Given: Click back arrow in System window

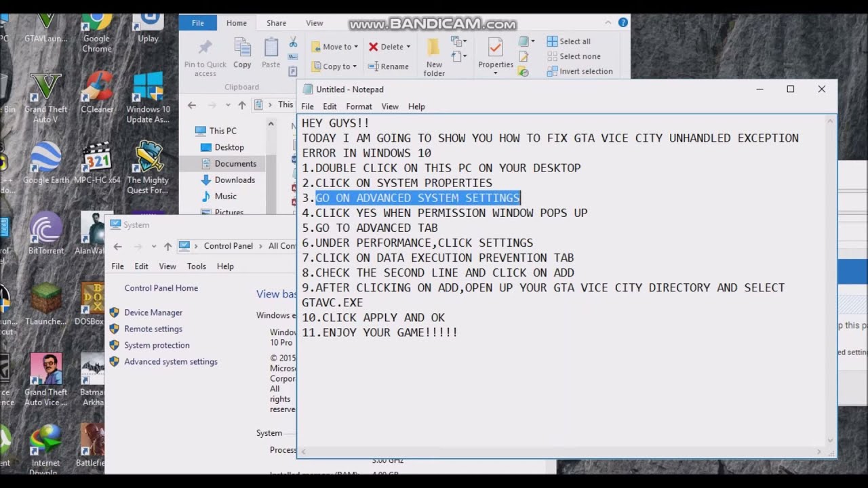Looking at the screenshot, I should [118, 246].
